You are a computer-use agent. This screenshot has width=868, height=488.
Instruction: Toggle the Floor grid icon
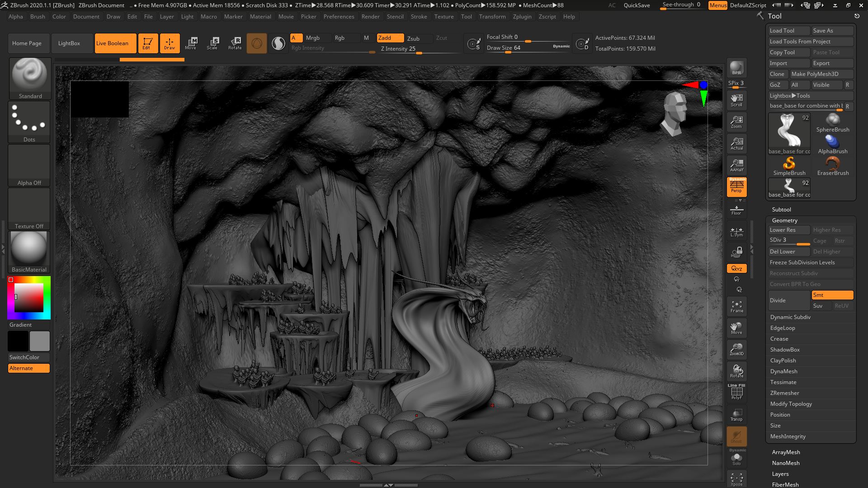[736, 210]
